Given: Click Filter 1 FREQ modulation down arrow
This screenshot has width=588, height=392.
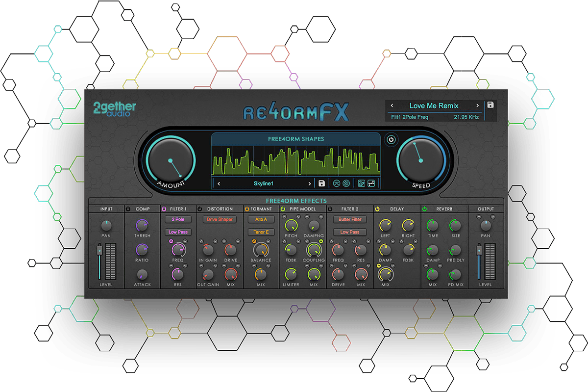Looking at the screenshot, I should [185, 241].
